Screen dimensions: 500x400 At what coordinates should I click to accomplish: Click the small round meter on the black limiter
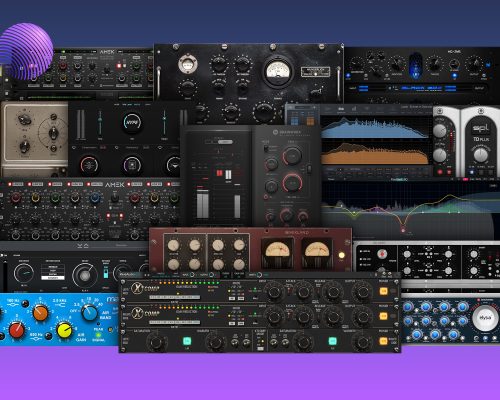point(188,64)
